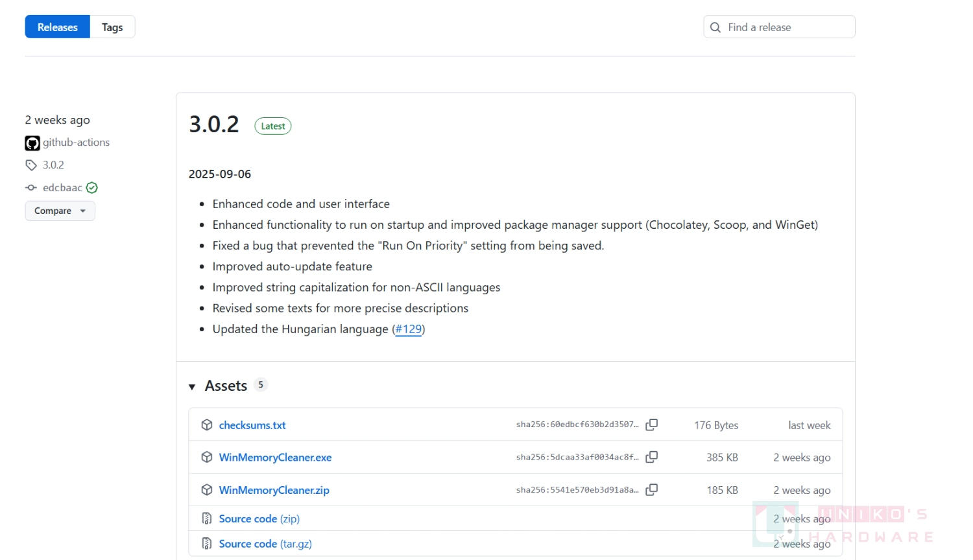Viewport: 973px width, 560px height.
Task: Open the Compare dropdown
Action: click(60, 211)
